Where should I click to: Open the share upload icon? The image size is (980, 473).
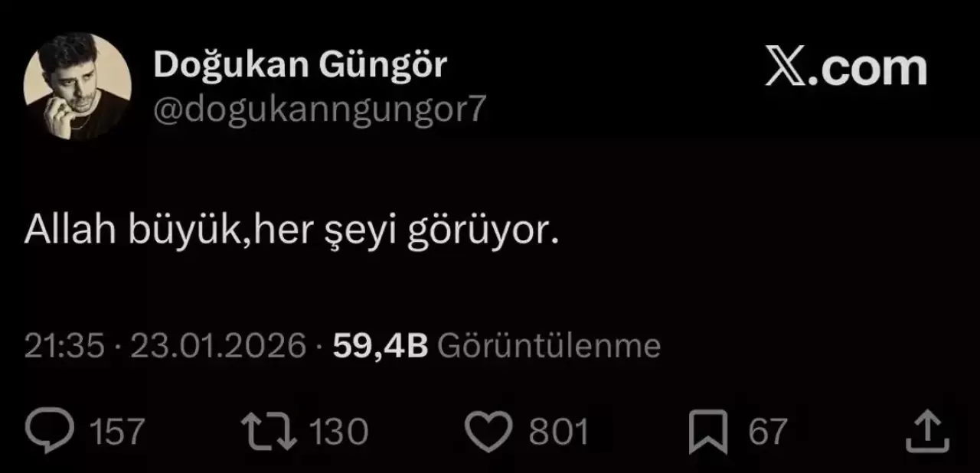927,431
